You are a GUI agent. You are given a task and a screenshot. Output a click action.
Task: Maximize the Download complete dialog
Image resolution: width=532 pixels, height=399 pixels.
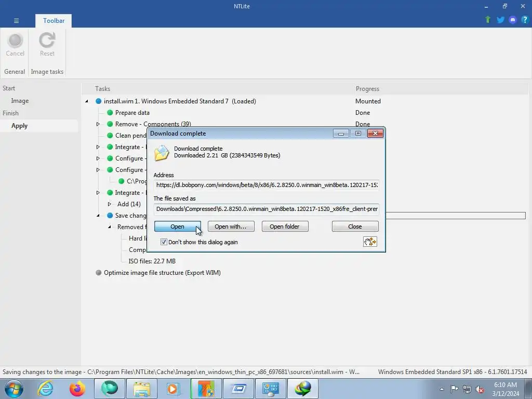[x=358, y=134]
